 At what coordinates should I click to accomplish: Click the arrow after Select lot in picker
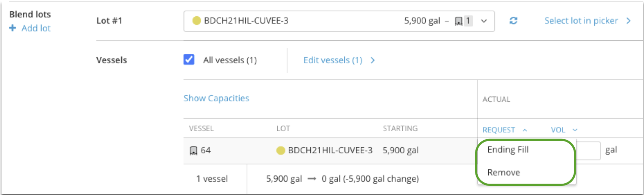click(x=628, y=21)
